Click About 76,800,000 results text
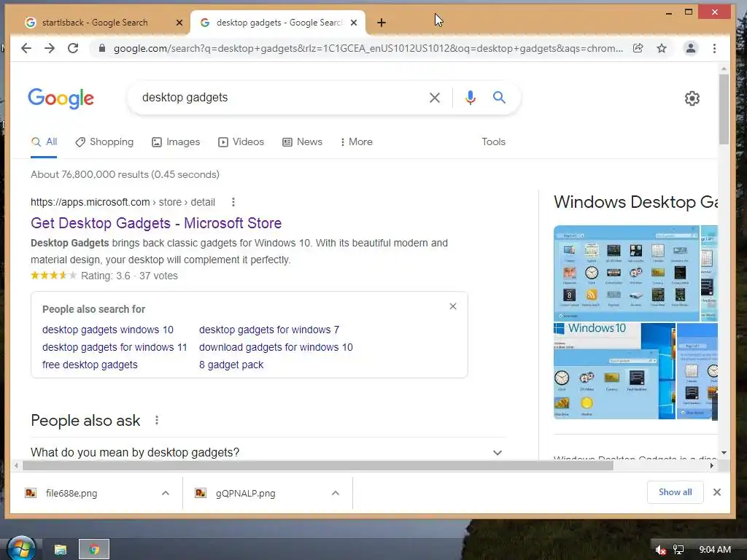 click(x=125, y=174)
